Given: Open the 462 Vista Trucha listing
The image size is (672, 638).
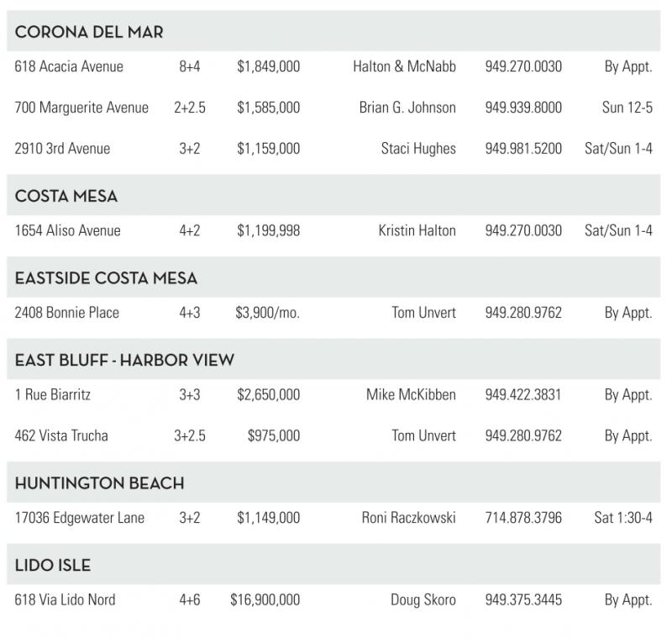Looking at the screenshot, I should point(61,436).
